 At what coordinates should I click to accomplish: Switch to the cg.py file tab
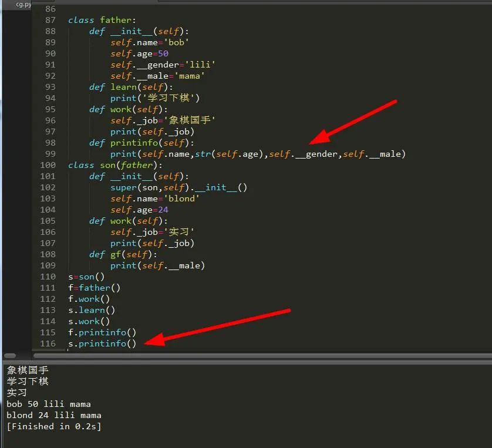pos(23,4)
